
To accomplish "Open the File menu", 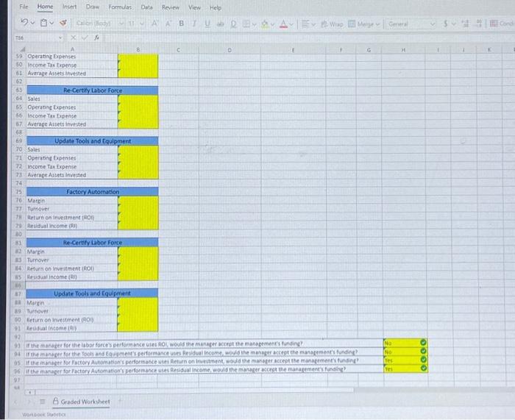I will pos(24,7).
